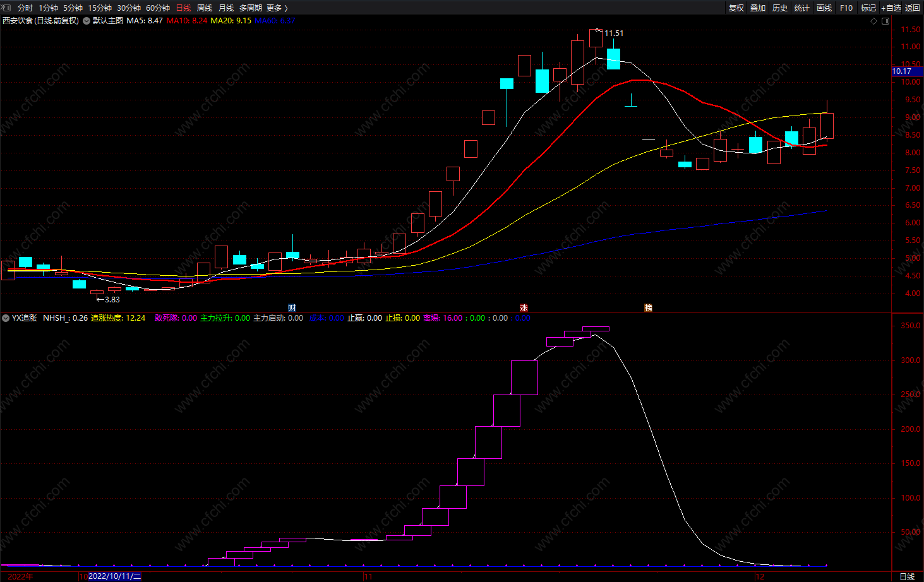
Task: Click the 叠加 overlay button
Action: tap(758, 8)
